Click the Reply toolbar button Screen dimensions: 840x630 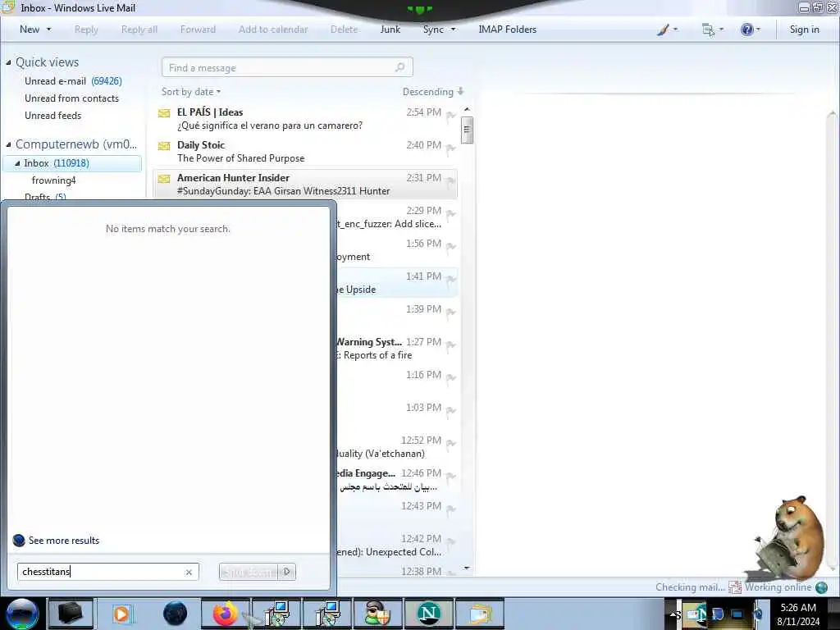[x=86, y=30]
